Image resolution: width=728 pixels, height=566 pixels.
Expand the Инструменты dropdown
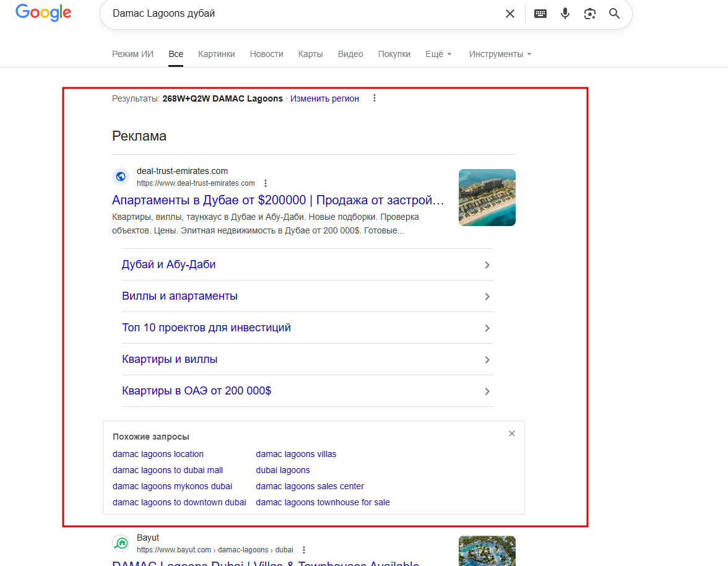click(500, 54)
